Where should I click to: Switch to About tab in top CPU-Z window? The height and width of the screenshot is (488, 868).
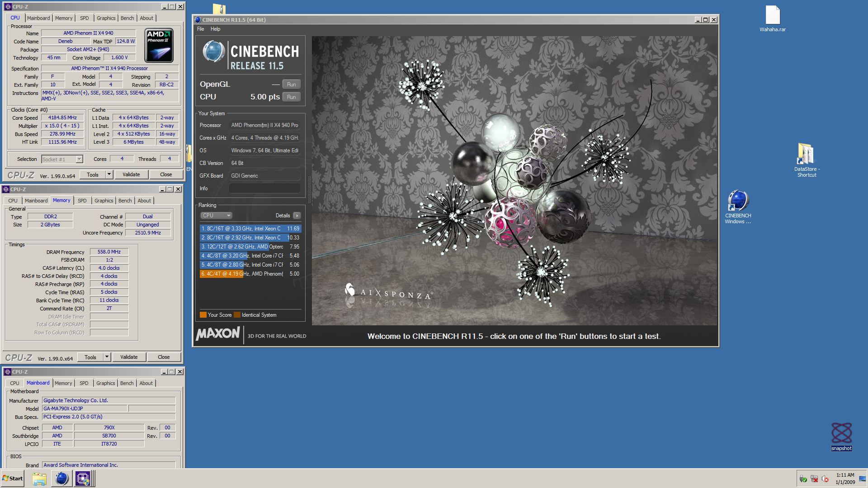(146, 18)
